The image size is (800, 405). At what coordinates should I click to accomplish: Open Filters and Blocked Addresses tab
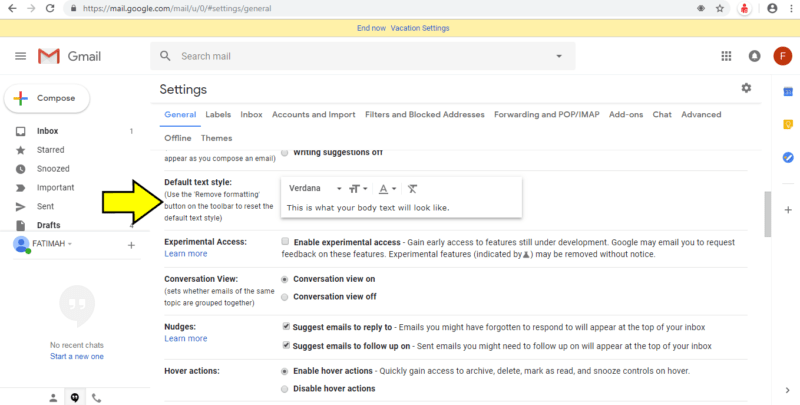click(424, 114)
